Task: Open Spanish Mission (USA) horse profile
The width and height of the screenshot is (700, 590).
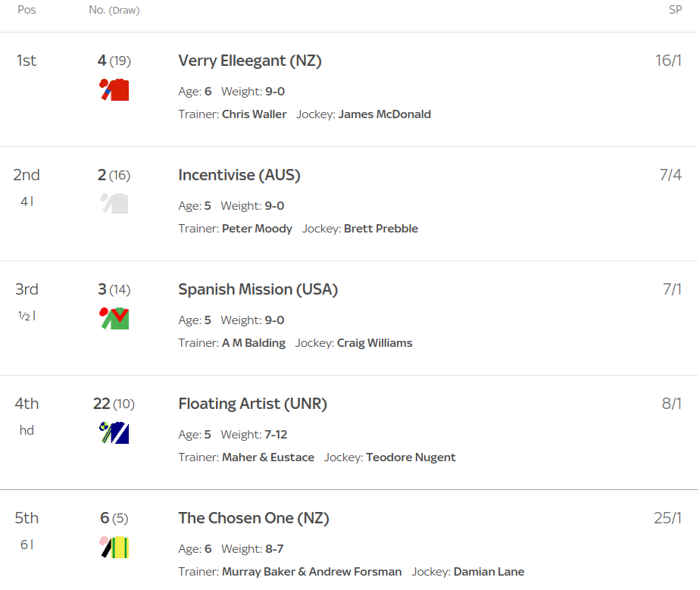Action: (x=258, y=289)
